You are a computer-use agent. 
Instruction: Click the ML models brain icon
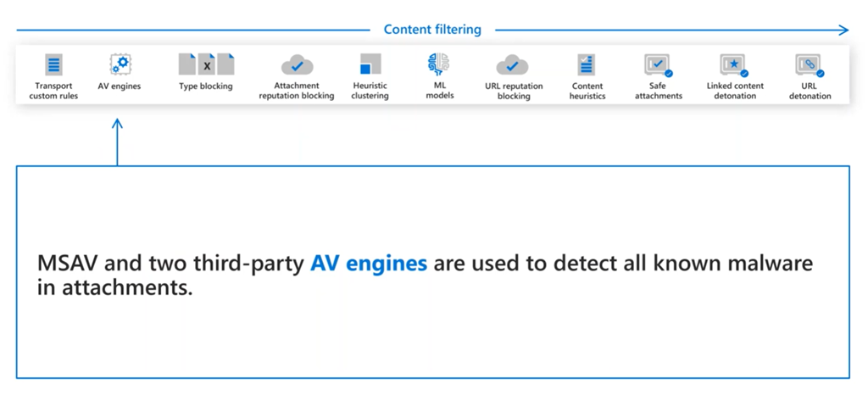tap(439, 64)
